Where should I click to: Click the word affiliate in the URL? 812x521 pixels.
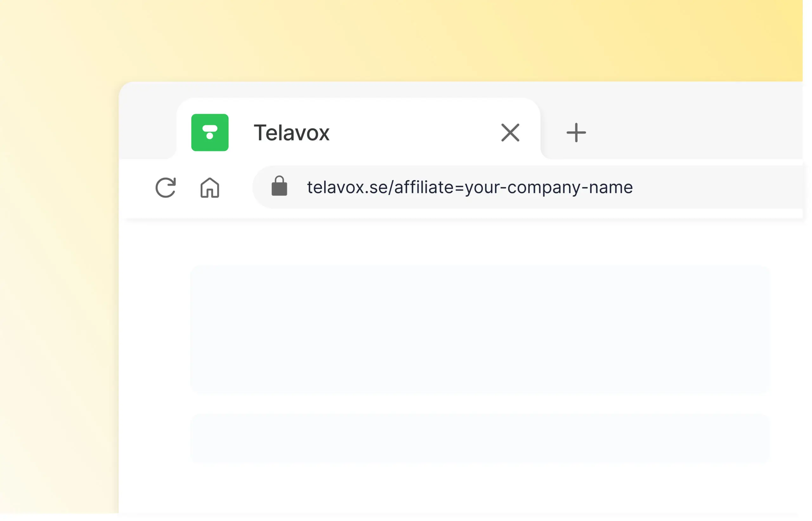pos(424,188)
